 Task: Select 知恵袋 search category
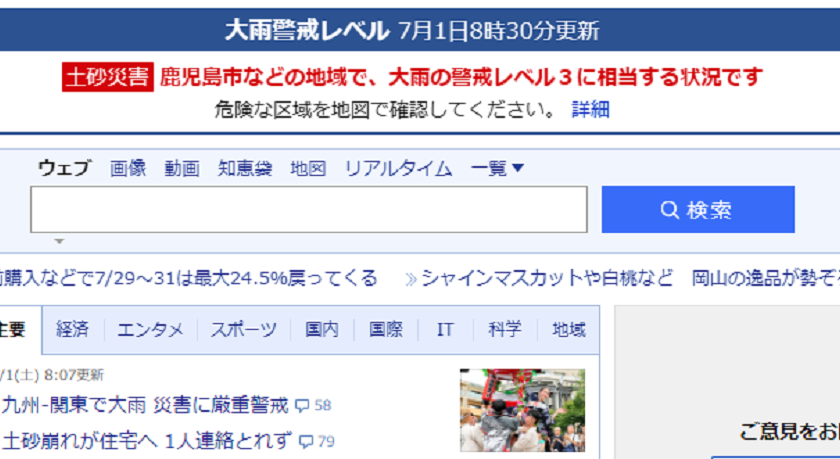pos(245,168)
